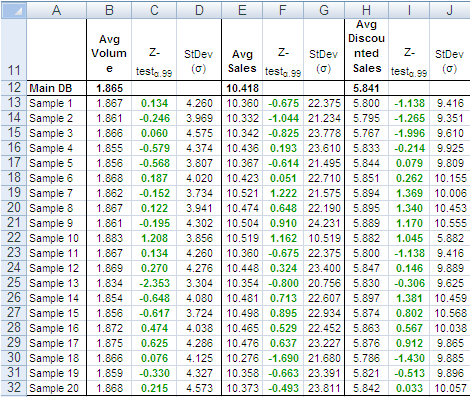Click discounted sales value 5.767
This screenshot has height=398, width=471.
pos(366,133)
